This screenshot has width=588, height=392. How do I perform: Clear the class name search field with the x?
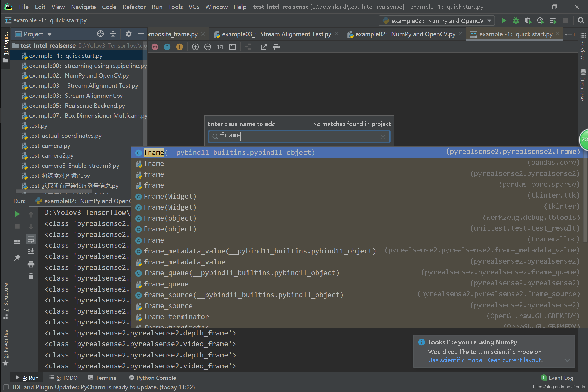click(383, 136)
